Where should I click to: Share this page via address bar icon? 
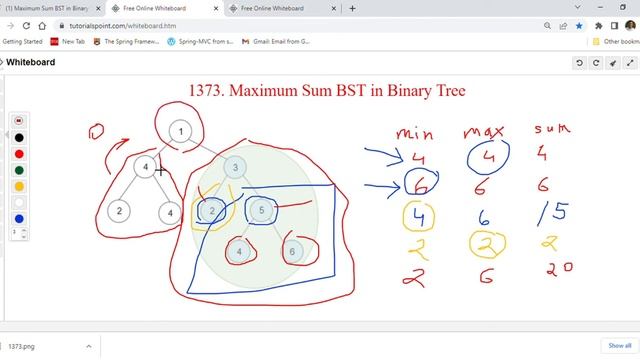click(563, 26)
